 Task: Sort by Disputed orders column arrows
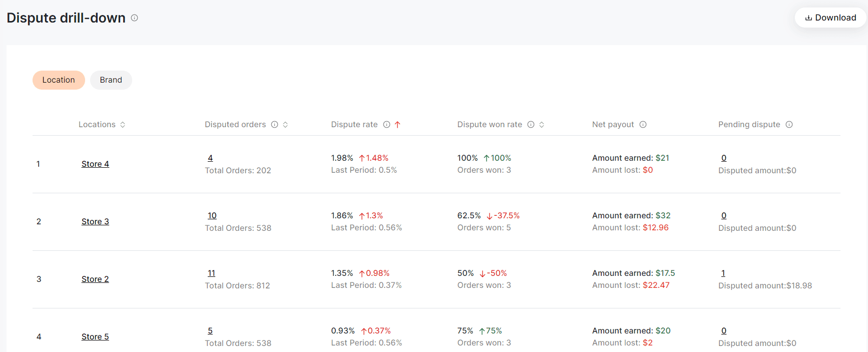[285, 125]
